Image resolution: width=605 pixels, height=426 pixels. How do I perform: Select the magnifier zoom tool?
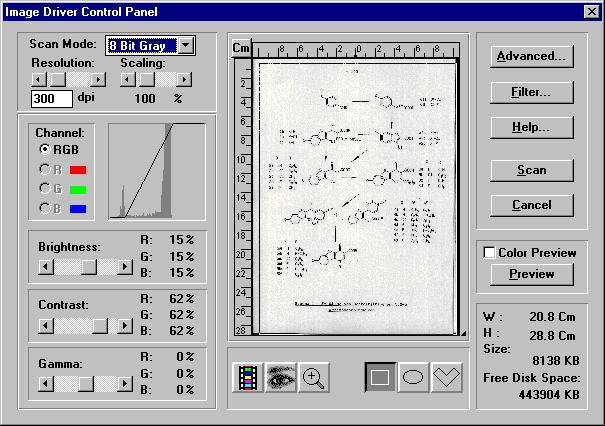[314, 377]
